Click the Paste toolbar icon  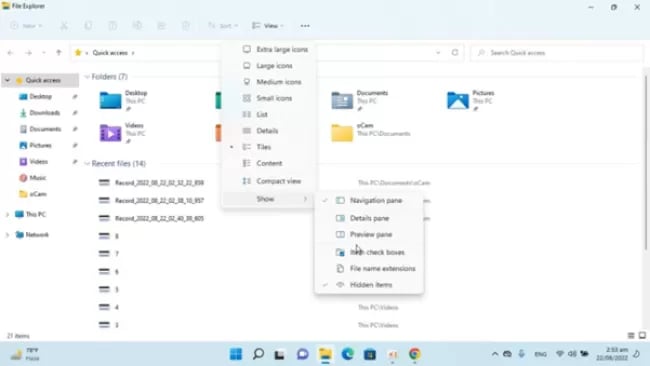[113, 26]
